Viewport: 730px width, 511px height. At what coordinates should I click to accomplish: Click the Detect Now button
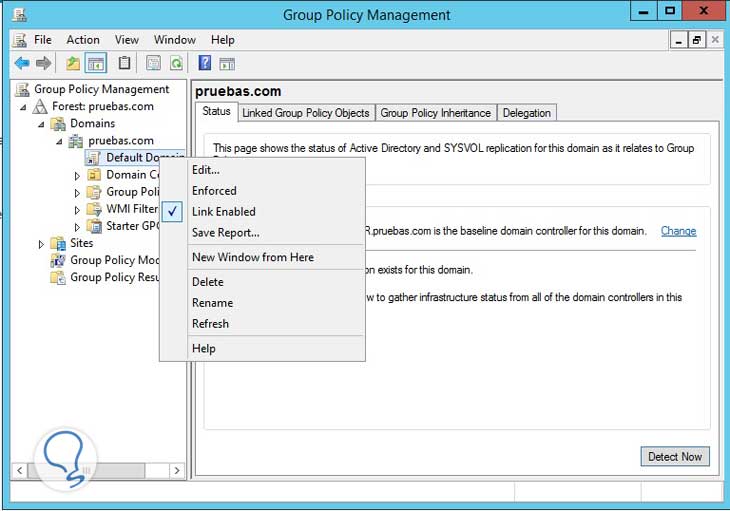675,457
